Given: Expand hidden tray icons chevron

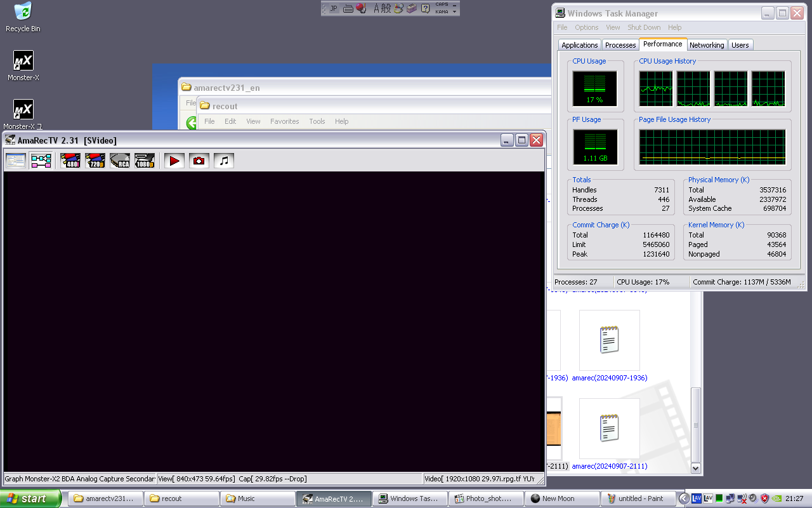Looking at the screenshot, I should tap(684, 498).
